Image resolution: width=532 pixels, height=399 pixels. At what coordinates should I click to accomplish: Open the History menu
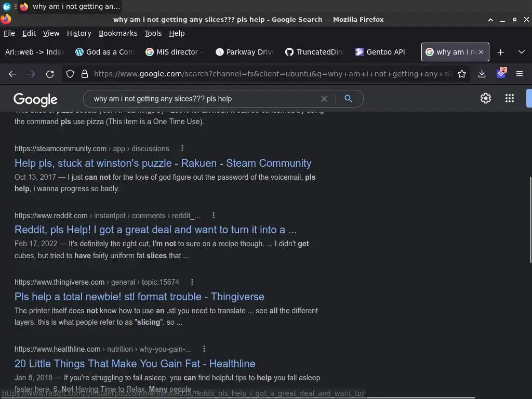point(79,33)
